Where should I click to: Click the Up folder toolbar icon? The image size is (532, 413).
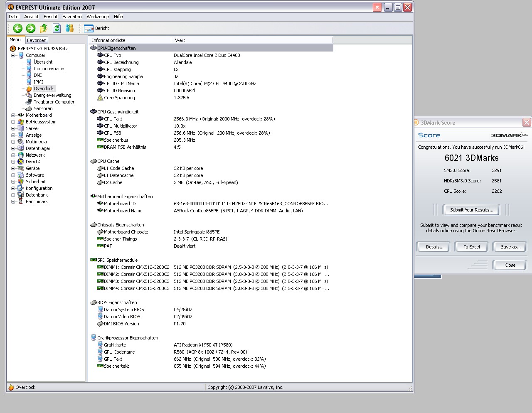click(x=44, y=28)
